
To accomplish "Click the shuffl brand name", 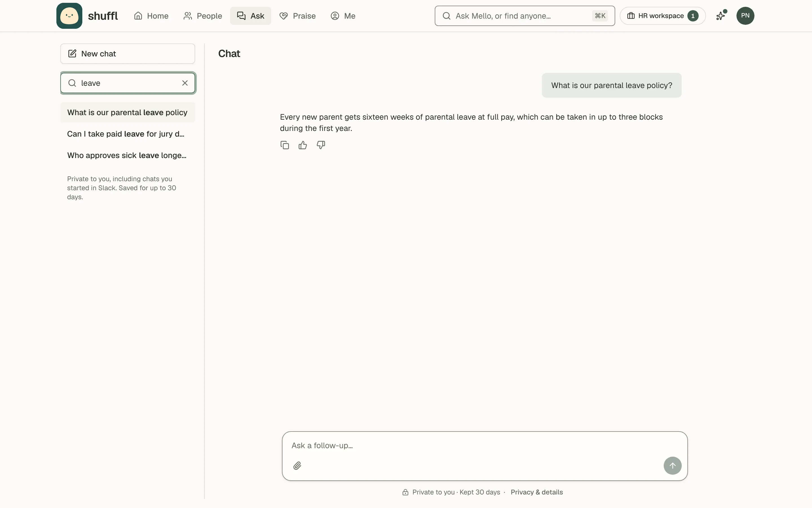I will click(103, 16).
